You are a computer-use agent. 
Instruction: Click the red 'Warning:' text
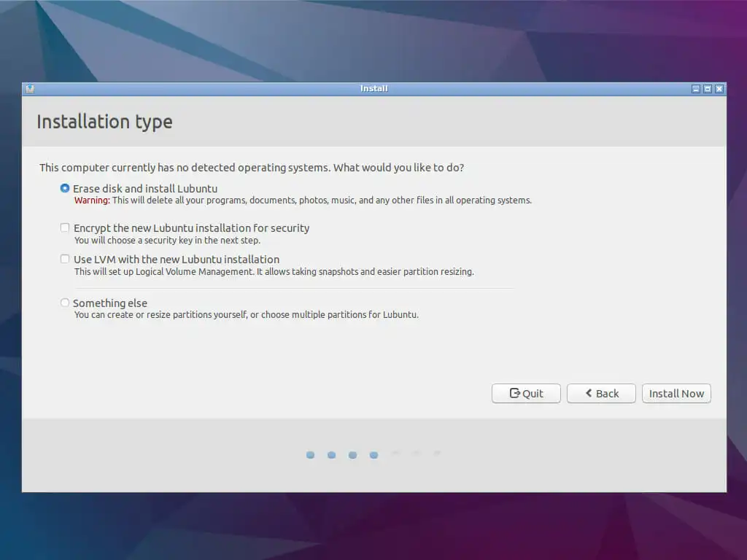pyautogui.click(x=92, y=201)
